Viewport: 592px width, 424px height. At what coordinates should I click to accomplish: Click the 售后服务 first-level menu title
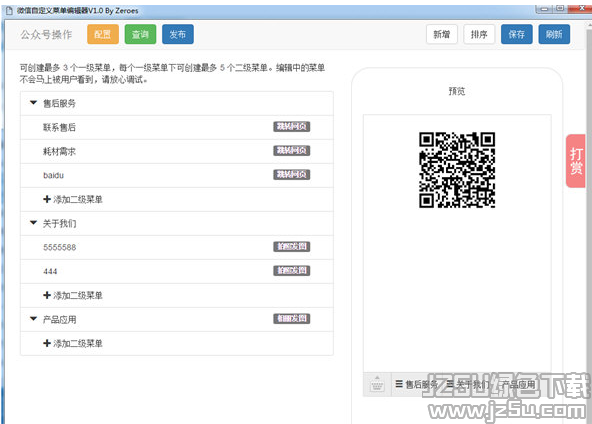[x=59, y=103]
